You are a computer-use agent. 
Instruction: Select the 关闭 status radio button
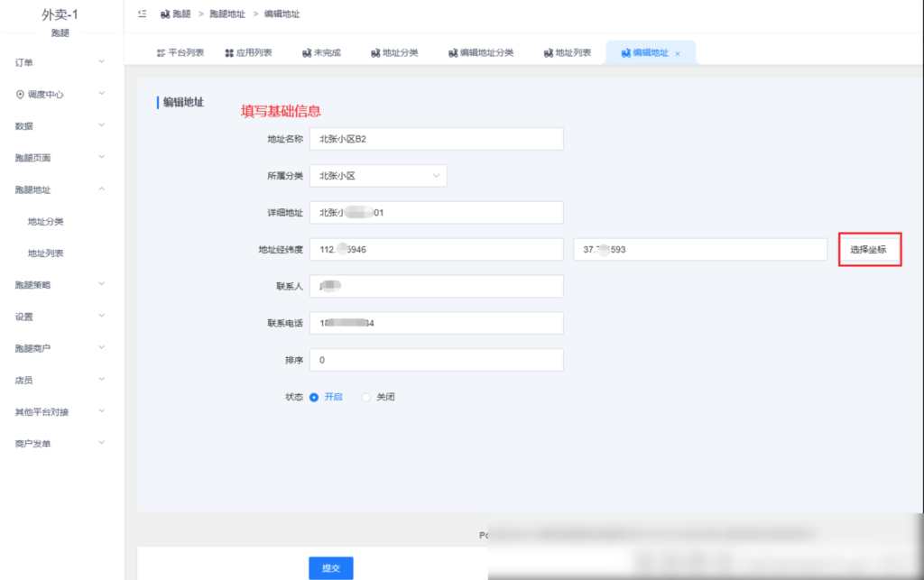click(x=366, y=397)
